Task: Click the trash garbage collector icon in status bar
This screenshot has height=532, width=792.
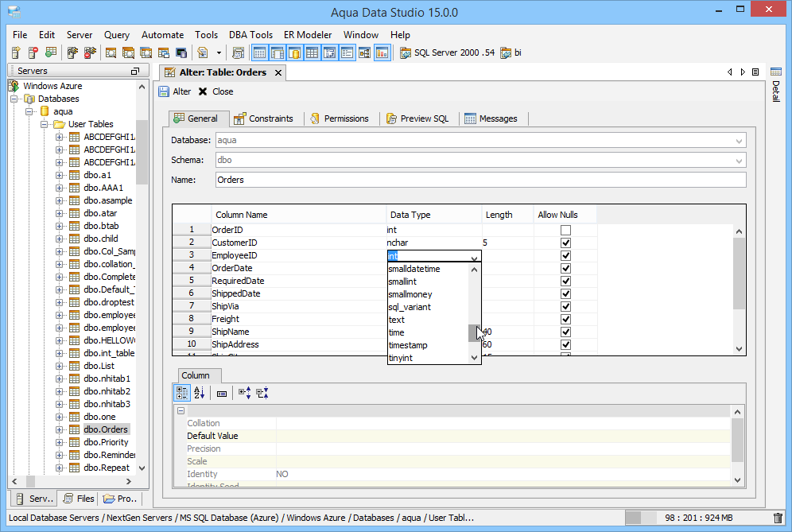Action: coord(778,518)
